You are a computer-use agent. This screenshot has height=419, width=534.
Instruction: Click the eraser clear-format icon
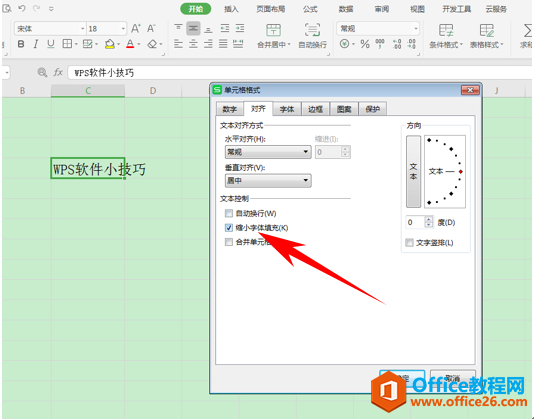tap(152, 44)
